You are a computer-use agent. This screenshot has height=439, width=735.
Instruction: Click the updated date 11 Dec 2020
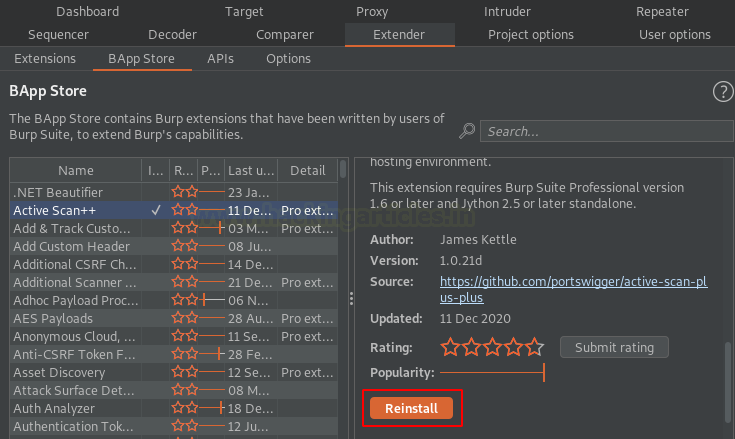click(475, 319)
